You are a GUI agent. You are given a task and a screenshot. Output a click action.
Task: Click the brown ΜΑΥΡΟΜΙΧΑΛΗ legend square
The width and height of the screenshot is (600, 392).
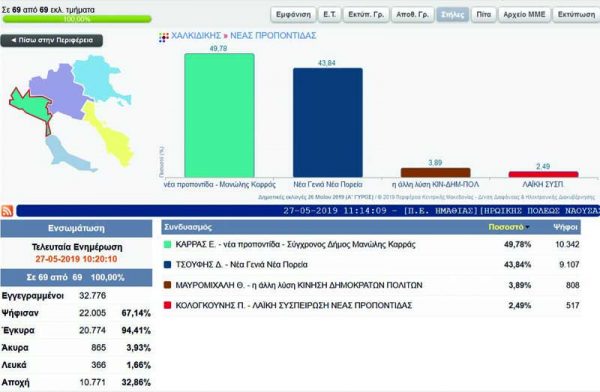click(x=167, y=285)
